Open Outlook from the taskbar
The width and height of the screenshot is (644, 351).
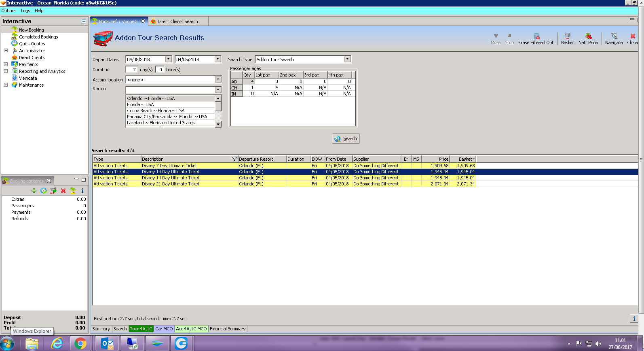(107, 344)
